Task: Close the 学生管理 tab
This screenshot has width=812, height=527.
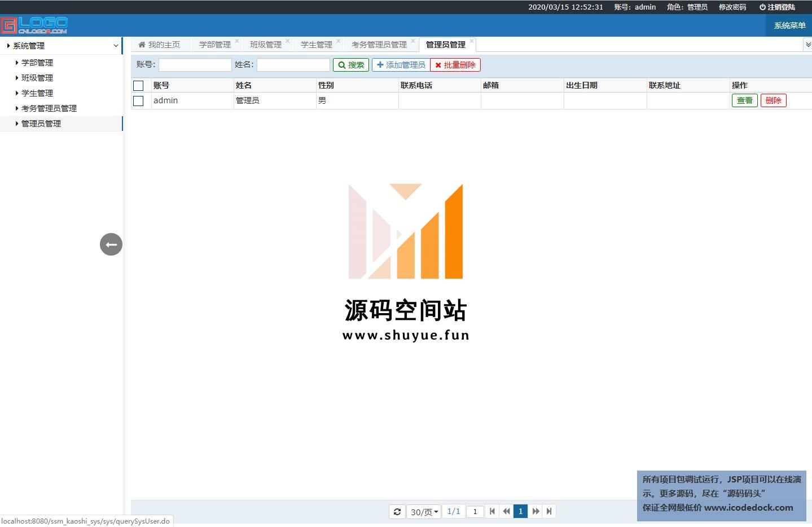Action: click(x=339, y=41)
